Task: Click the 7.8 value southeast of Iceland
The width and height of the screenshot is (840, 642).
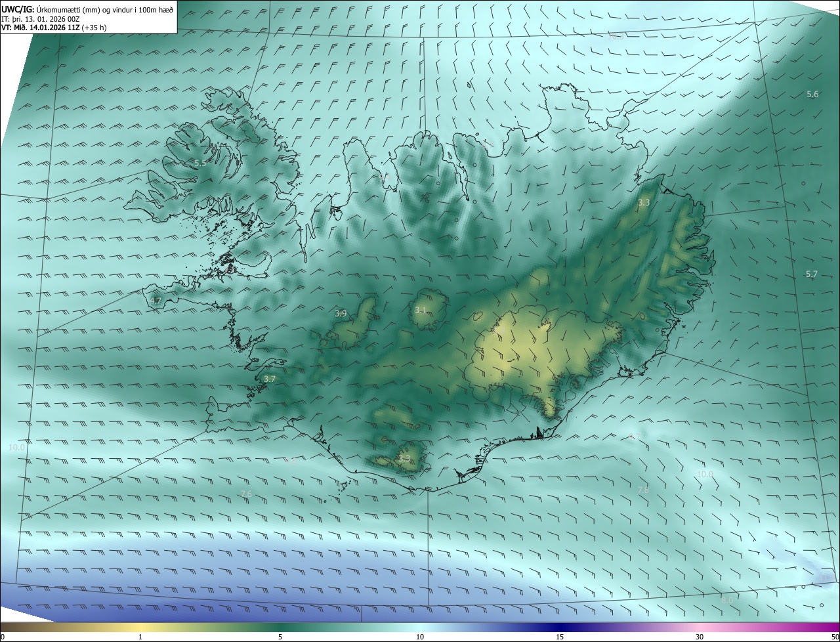Action: pyautogui.click(x=643, y=490)
